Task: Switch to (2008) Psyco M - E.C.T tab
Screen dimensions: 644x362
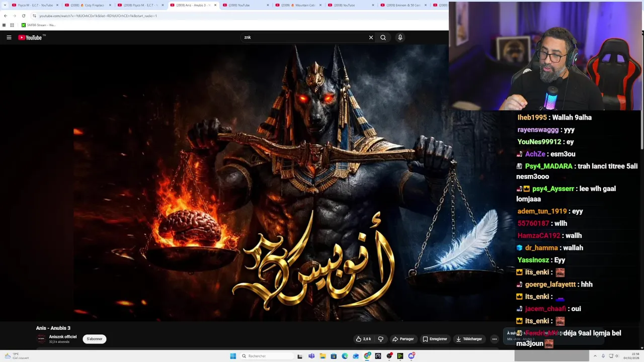Action: (141, 5)
